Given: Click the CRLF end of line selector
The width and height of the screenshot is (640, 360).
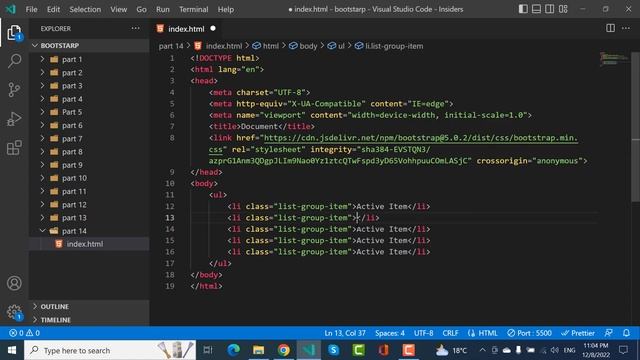Looking at the screenshot, I should 450,333.
